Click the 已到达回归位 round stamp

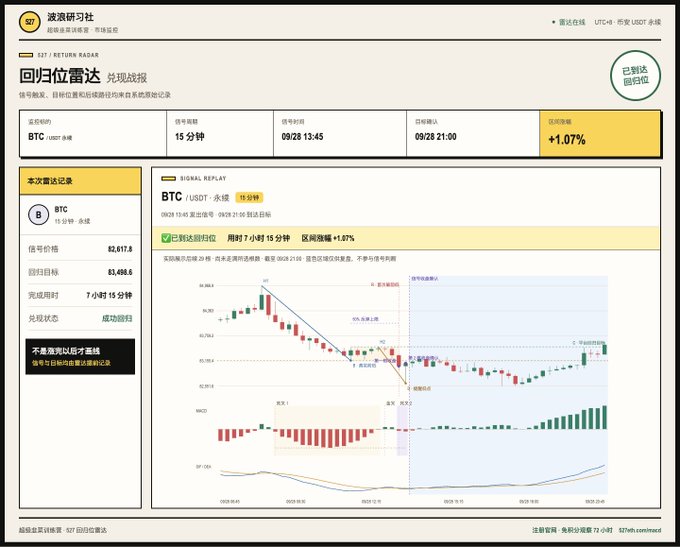point(635,75)
